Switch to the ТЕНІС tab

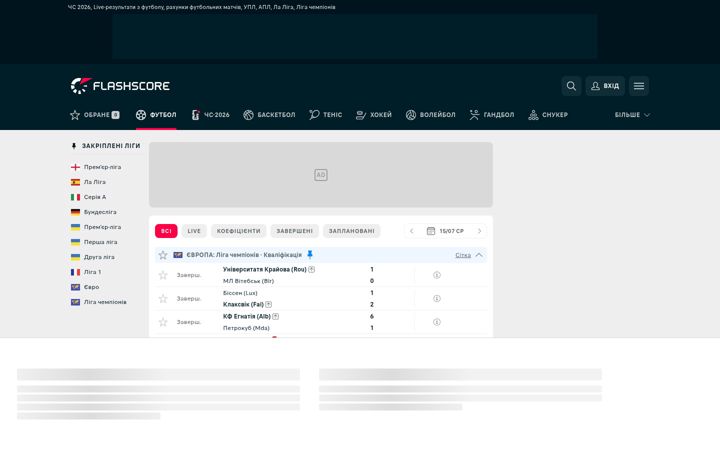coord(326,115)
